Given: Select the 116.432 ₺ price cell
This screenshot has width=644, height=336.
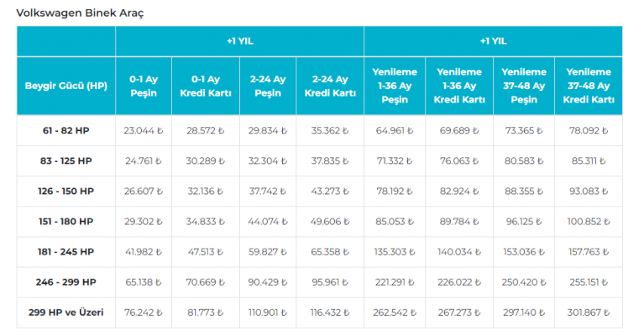Looking at the screenshot, I should (330, 312).
